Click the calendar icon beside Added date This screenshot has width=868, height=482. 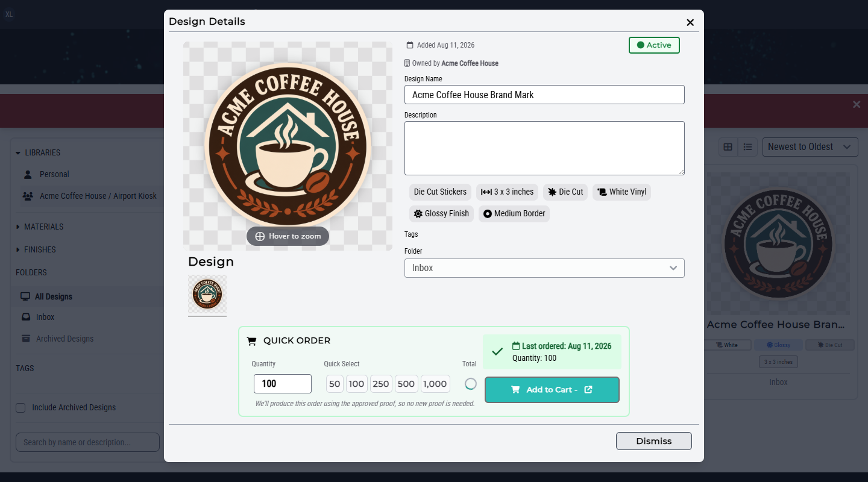[410, 45]
